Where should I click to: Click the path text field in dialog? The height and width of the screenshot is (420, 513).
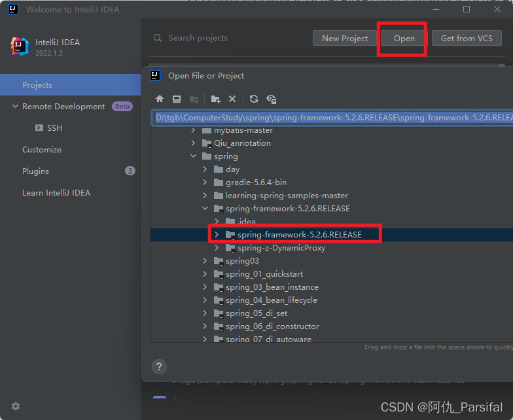332,118
